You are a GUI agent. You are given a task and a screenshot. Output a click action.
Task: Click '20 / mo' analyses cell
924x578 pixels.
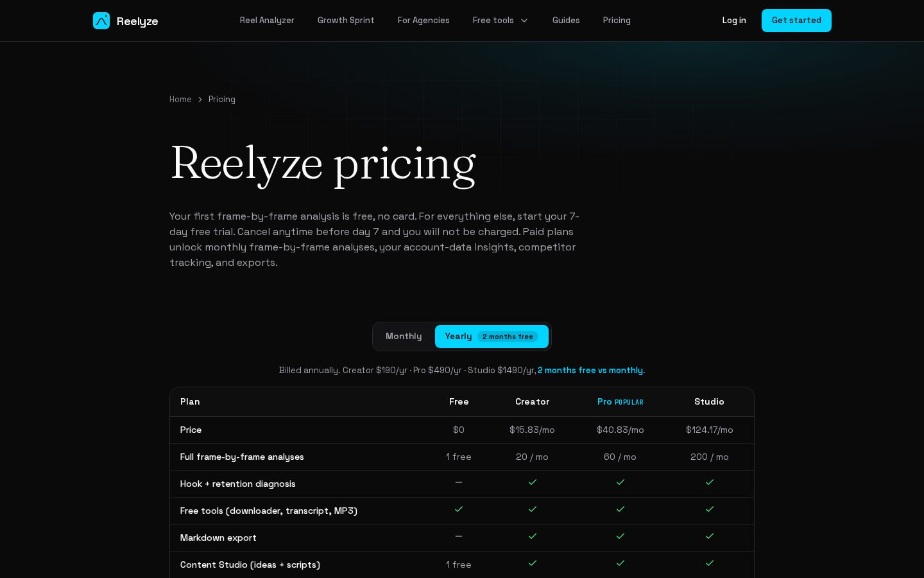pos(533,457)
